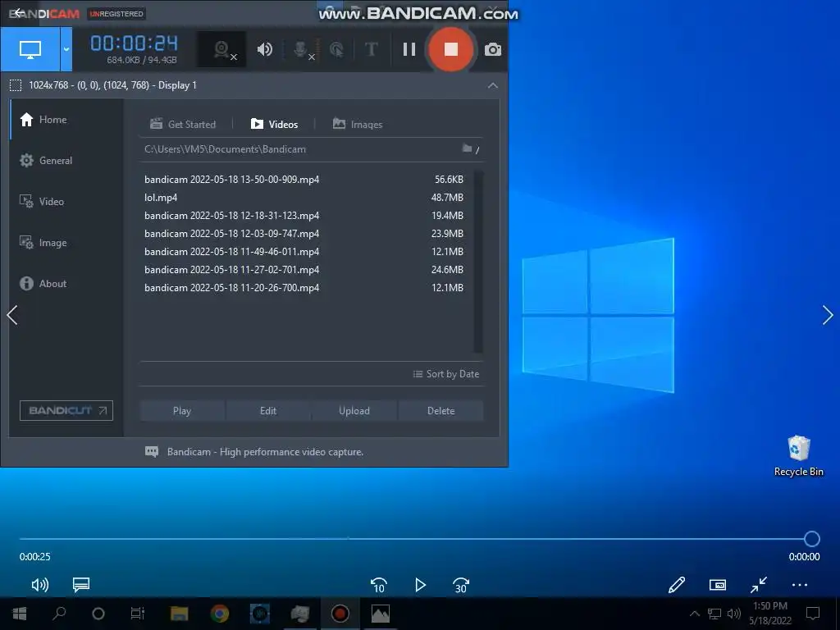The image size is (840, 630).
Task: Open the Photos app taskbar icon
Action: click(381, 614)
